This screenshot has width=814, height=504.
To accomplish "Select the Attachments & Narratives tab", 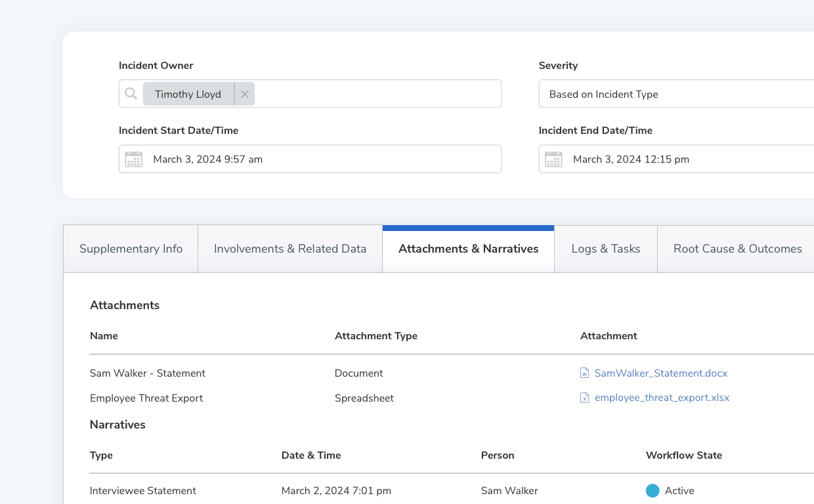I will (x=468, y=249).
